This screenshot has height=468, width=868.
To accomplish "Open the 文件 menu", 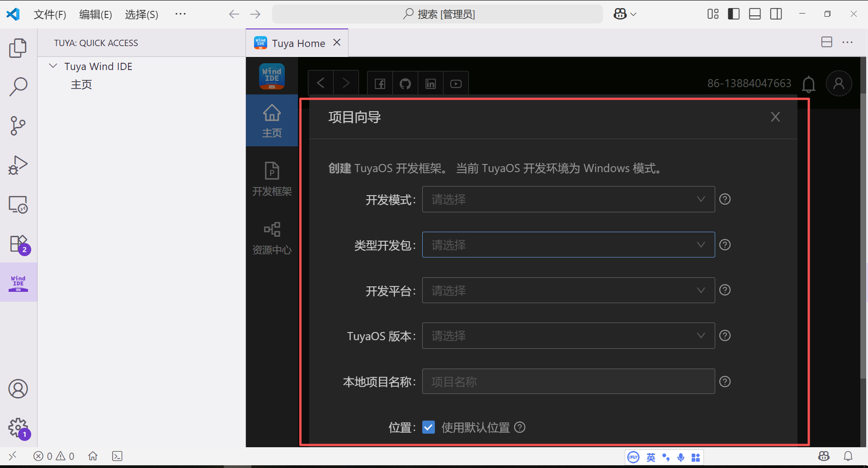I will click(x=50, y=14).
